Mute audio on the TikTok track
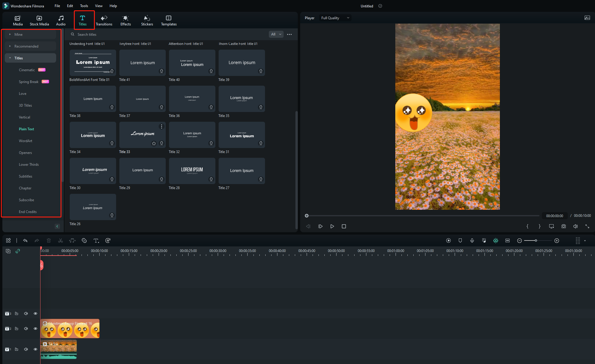Image resolution: width=595 pixels, height=364 pixels. click(x=26, y=349)
